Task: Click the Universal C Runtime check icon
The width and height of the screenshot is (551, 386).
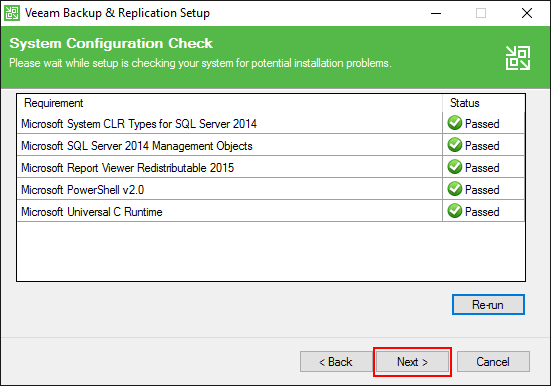Action: (455, 211)
